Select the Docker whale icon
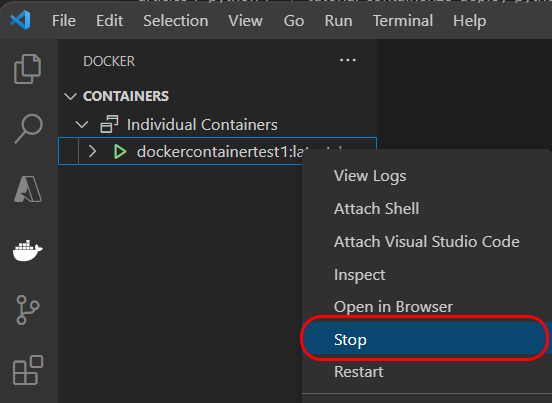This screenshot has height=403, width=552. [x=27, y=250]
